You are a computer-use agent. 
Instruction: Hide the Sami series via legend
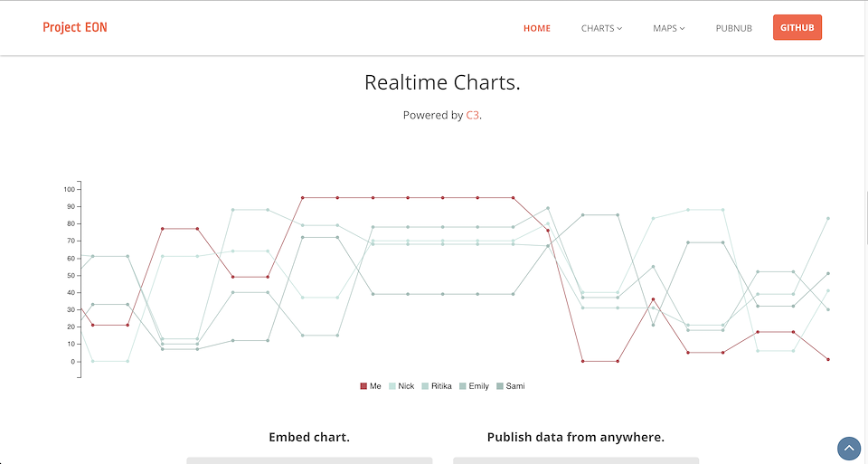coord(515,386)
